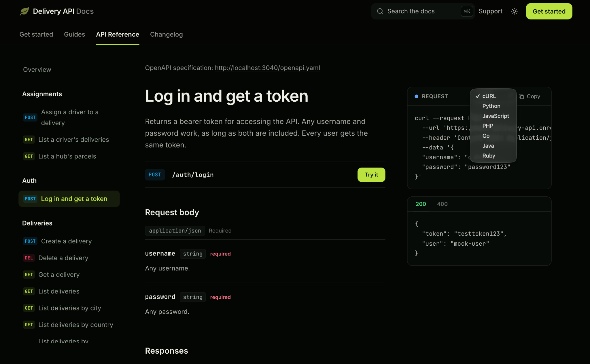
Task: Open List deliveries by country endpoint
Action: (x=69, y=325)
